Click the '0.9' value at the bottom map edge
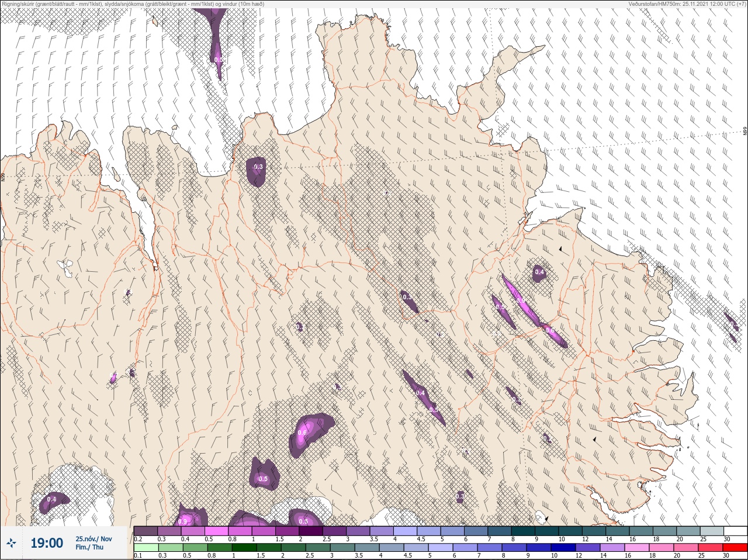The width and height of the screenshot is (748, 560). (183, 521)
